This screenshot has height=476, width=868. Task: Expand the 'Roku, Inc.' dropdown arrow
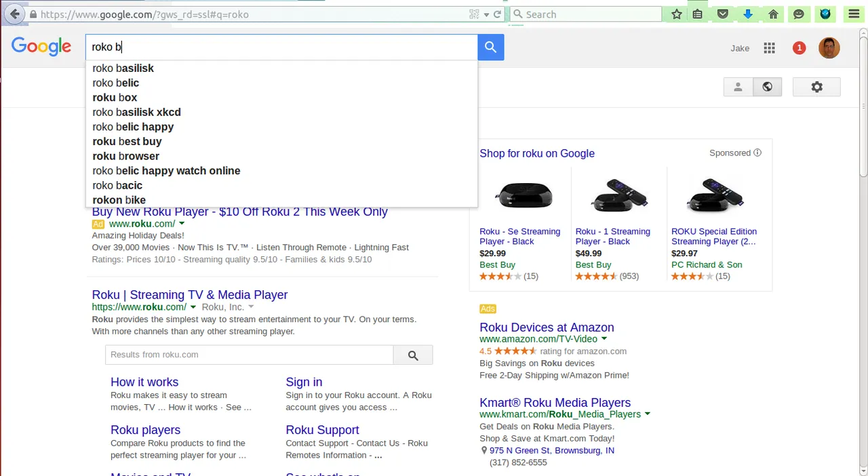[251, 307]
